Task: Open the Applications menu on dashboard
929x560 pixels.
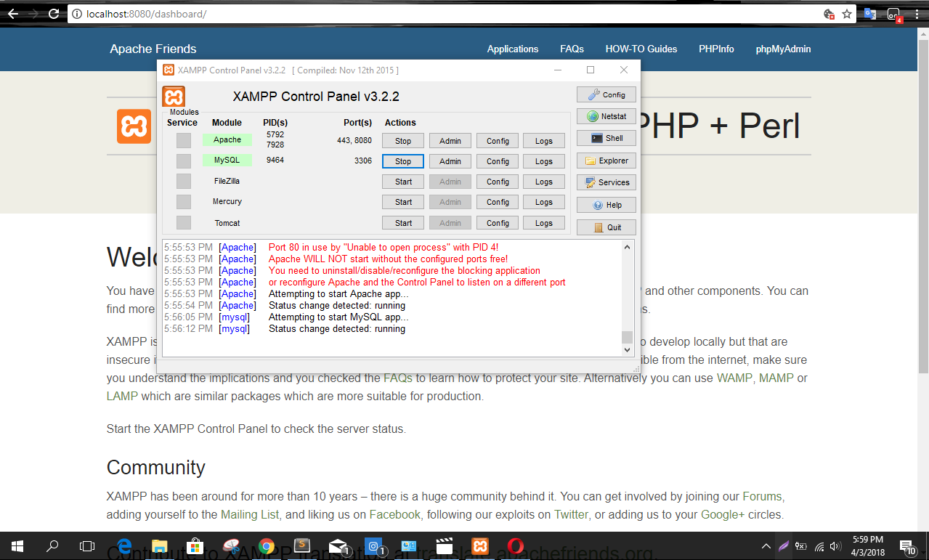Action: click(513, 49)
